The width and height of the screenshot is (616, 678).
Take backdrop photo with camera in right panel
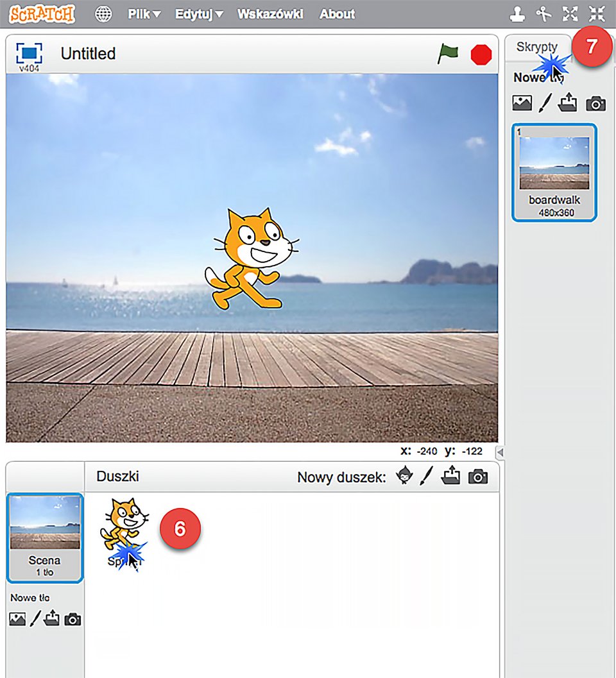595,104
